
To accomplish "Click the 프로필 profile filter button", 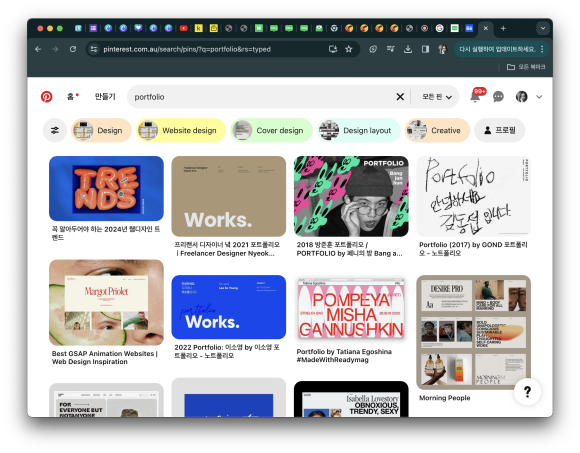I will (499, 130).
